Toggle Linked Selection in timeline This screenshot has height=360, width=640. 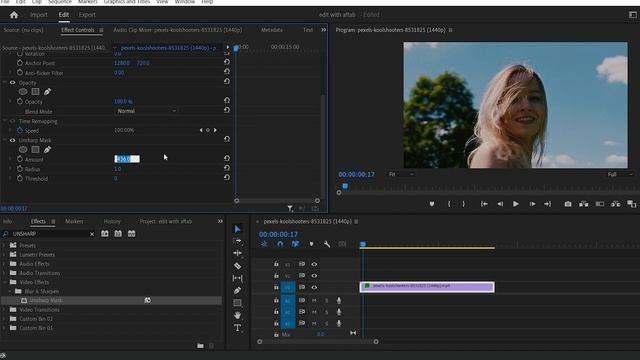pyautogui.click(x=295, y=244)
